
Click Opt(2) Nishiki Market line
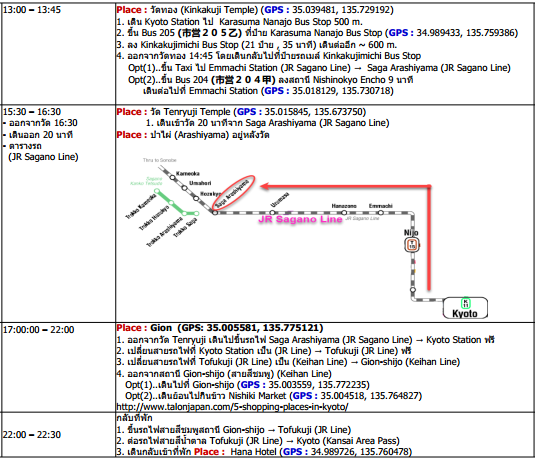pyautogui.click(x=273, y=396)
